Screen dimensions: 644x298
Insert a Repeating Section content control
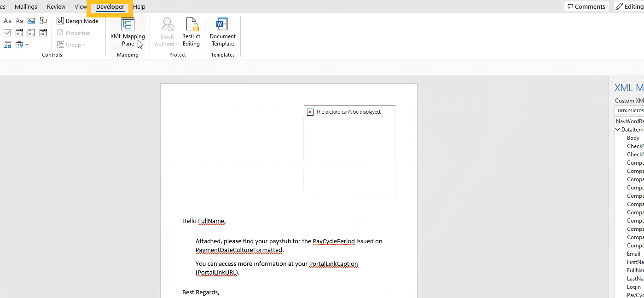tap(7, 45)
